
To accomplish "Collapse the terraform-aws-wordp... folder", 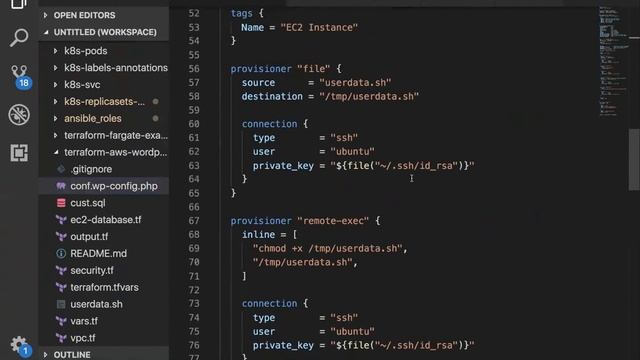I will tap(104, 152).
